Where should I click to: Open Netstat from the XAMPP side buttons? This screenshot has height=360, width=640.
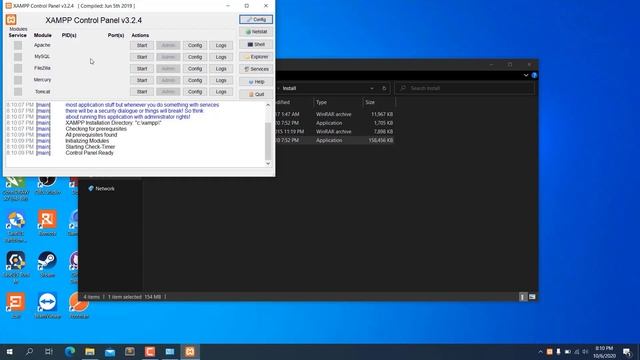[256, 31]
